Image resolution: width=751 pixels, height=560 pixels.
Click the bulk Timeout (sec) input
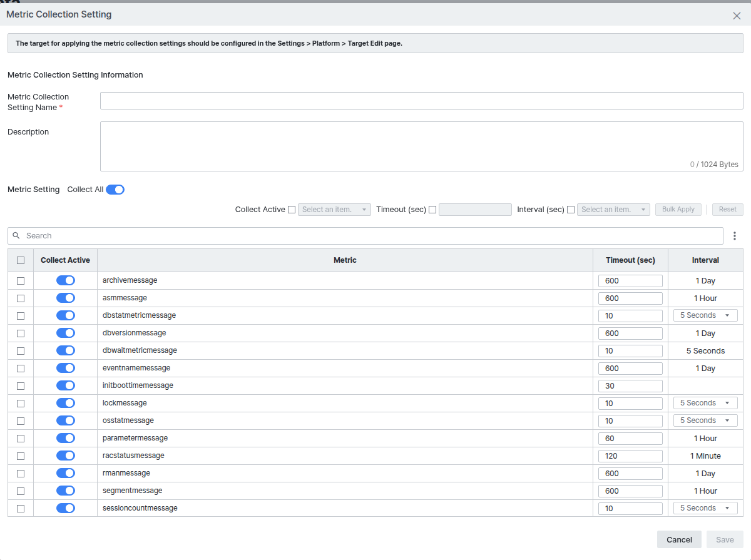[x=475, y=210]
